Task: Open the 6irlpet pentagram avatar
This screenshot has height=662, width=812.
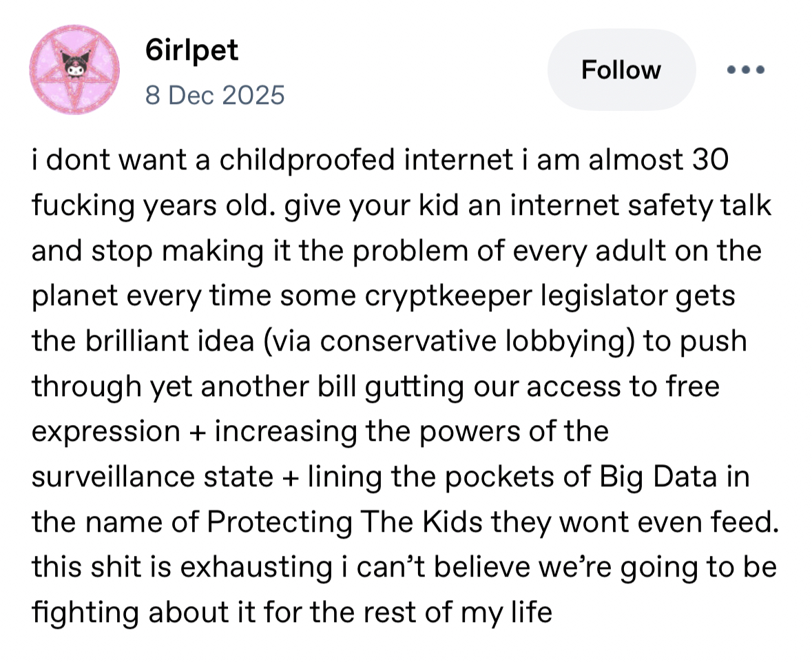Action: tap(74, 70)
